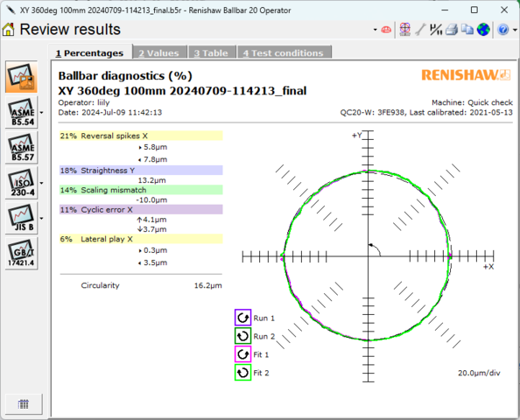520x420 pixels.
Task: Toggle Run 2 trace visibility
Action: 242,336
